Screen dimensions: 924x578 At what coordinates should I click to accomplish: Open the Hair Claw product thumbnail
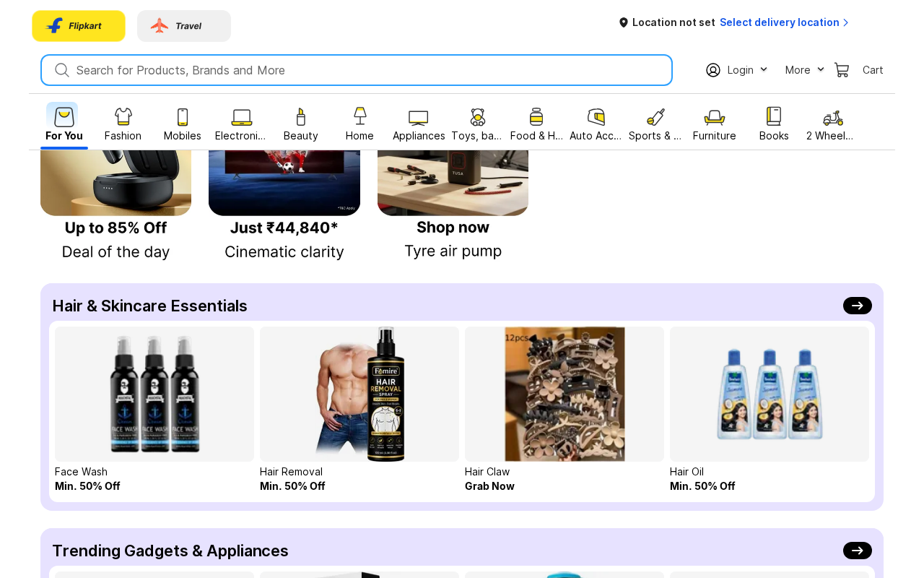point(565,394)
